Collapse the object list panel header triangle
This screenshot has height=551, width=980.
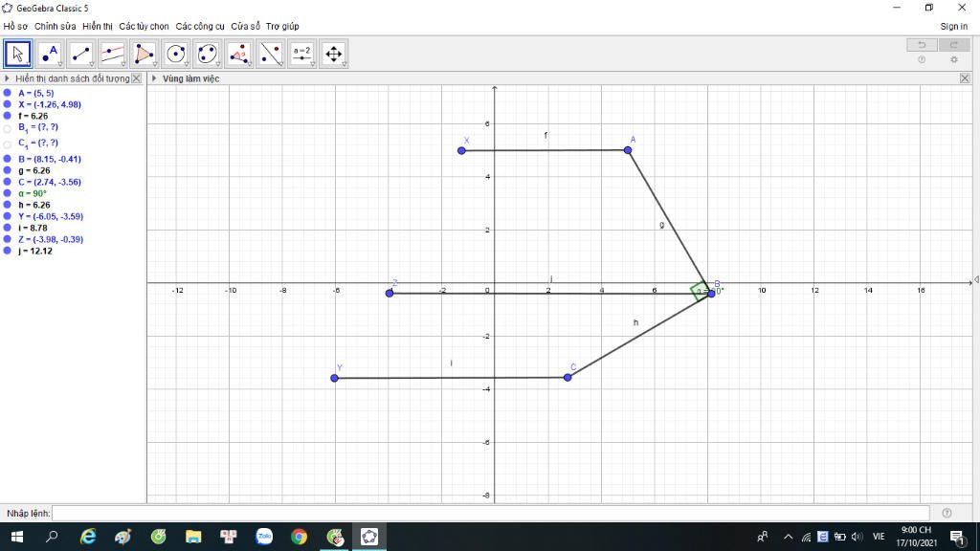[7, 78]
